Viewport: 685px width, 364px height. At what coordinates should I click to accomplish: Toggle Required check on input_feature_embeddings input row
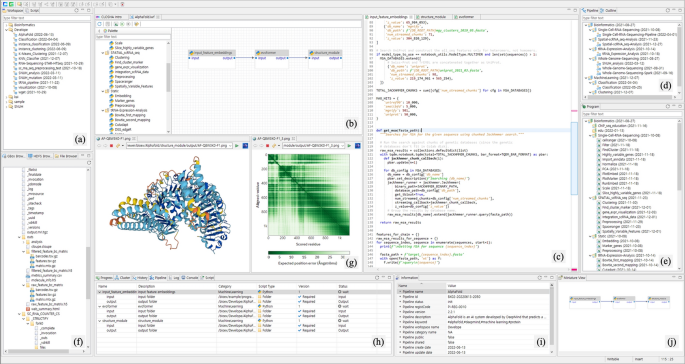tap(301, 297)
